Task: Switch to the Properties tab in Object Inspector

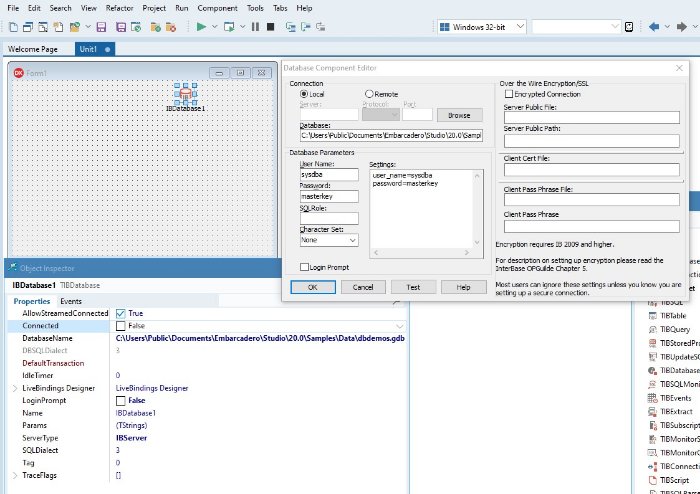Action: [32, 301]
